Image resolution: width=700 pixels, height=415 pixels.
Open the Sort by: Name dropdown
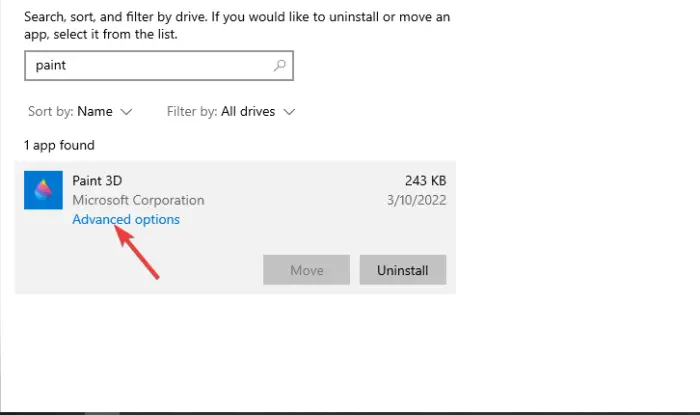click(x=80, y=112)
